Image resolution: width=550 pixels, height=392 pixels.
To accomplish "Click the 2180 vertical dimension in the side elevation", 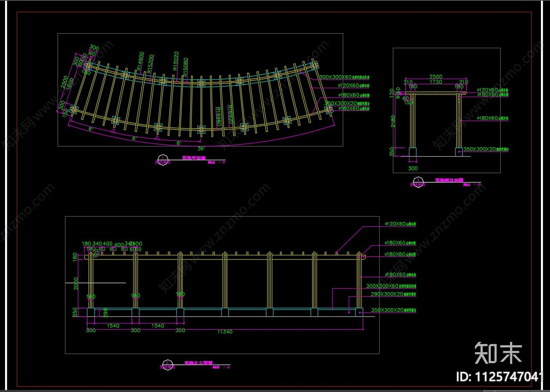I will [x=393, y=121].
